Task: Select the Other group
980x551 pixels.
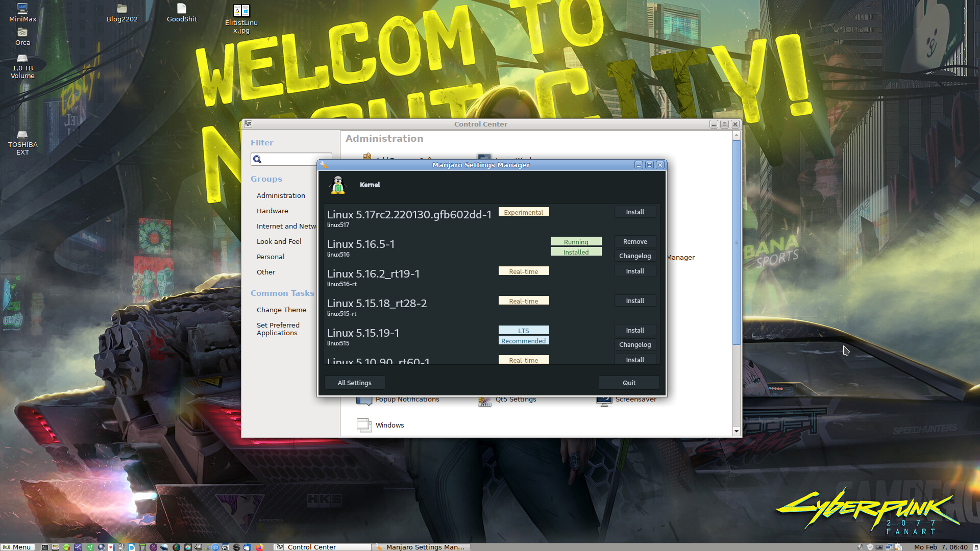Action: coord(266,272)
